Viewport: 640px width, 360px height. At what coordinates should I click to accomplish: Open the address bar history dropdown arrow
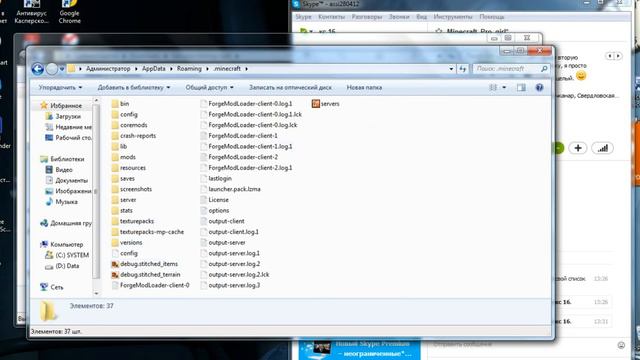pos(451,69)
